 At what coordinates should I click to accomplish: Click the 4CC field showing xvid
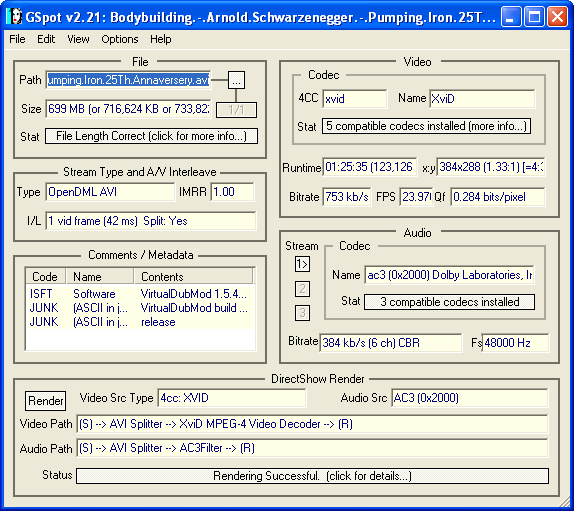pyautogui.click(x=355, y=99)
